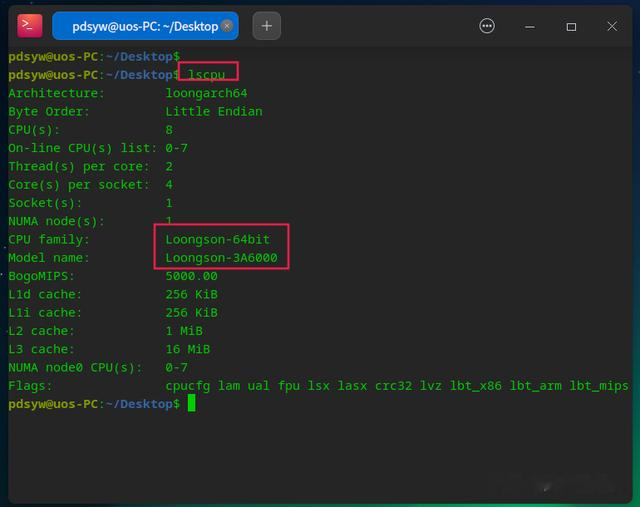Click the L1i cache 256 KiB value
The width and height of the screenshot is (640, 507).
191,313
